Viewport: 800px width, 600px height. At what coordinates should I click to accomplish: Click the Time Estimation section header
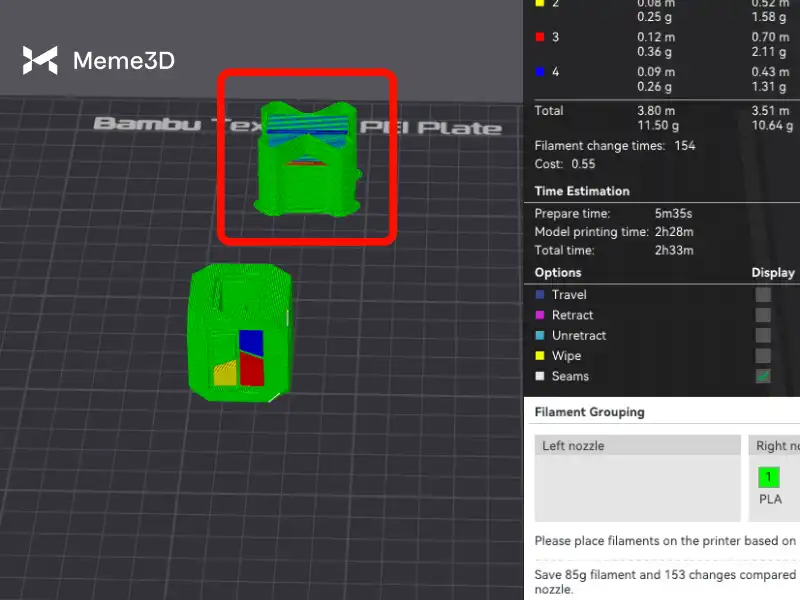click(582, 191)
